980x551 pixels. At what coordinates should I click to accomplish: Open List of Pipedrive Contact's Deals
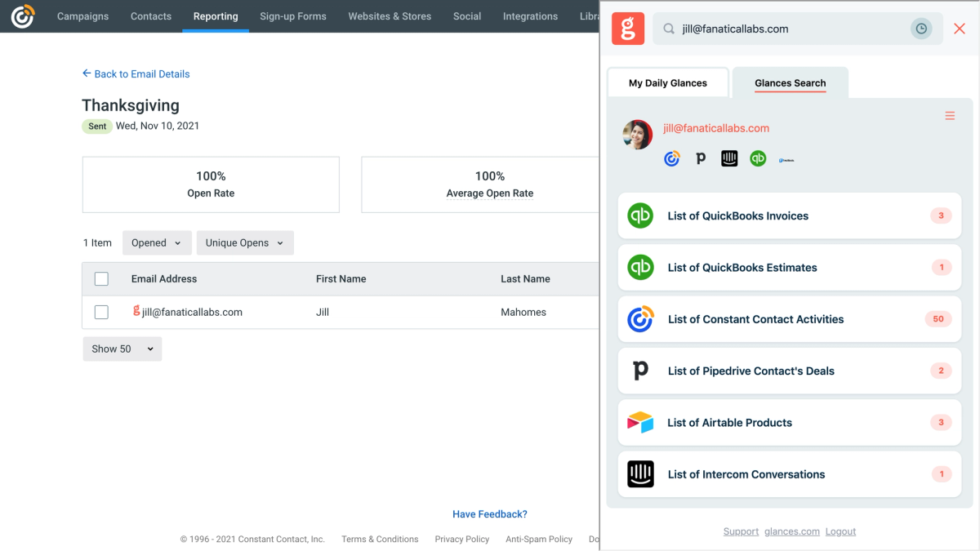790,371
